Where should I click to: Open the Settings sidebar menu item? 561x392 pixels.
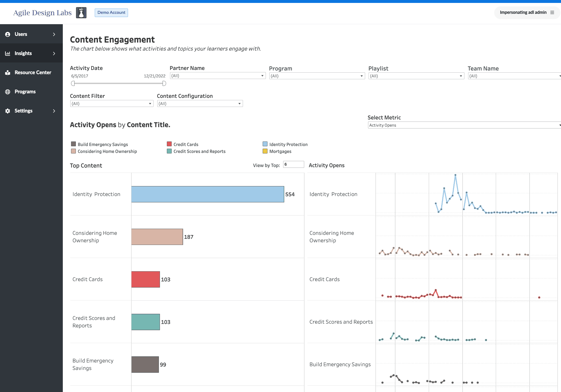pyautogui.click(x=31, y=111)
